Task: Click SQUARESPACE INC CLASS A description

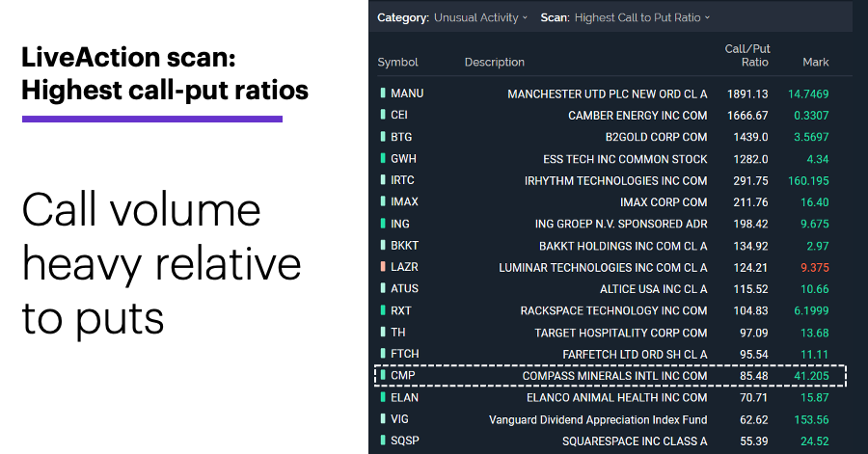Action: click(x=635, y=441)
